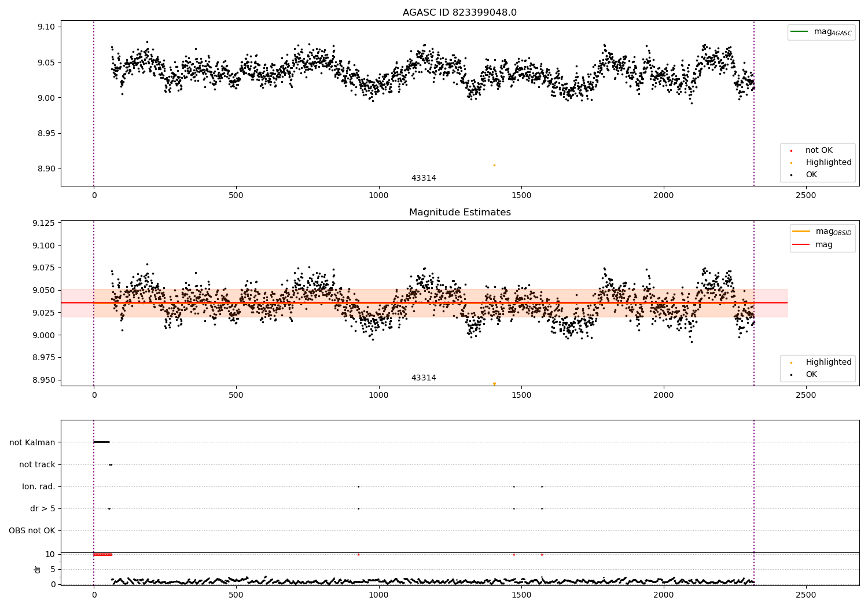Image resolution: width=868 pixels, height=608 pixels.
Task: Click the 1000 x-axis tick of the top plot
Action: point(378,196)
